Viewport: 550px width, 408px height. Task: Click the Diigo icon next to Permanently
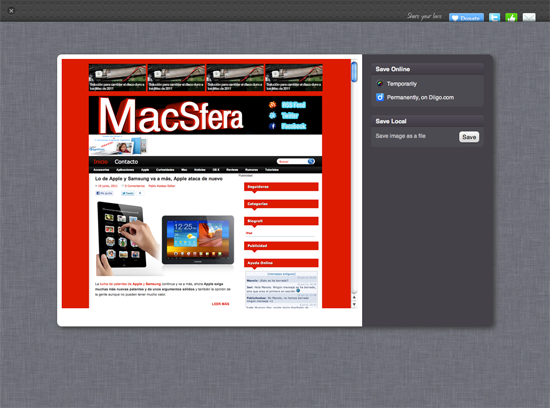[x=380, y=97]
